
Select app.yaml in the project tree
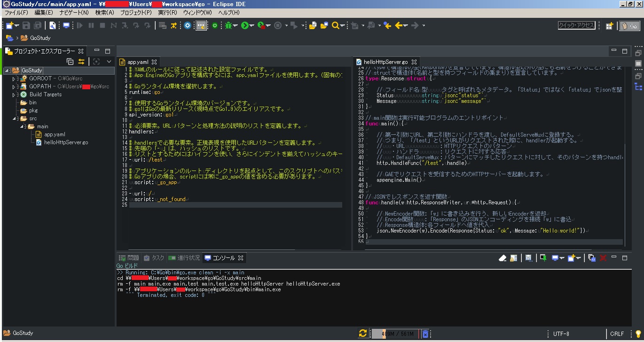coord(55,134)
